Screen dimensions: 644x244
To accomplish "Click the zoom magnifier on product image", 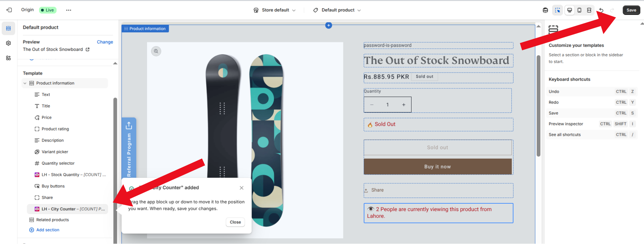I will [156, 51].
